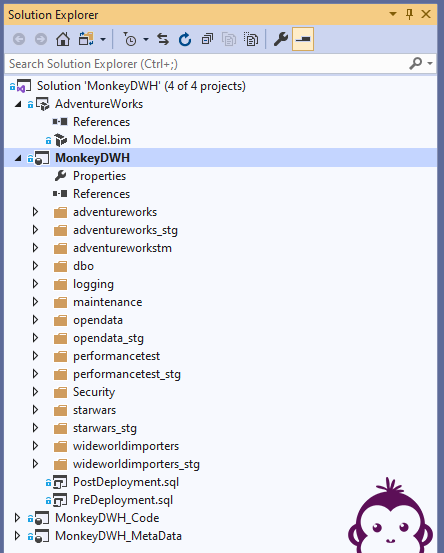444x553 pixels.
Task: Open the Window Position dropdown in title bar
Action: point(393,14)
